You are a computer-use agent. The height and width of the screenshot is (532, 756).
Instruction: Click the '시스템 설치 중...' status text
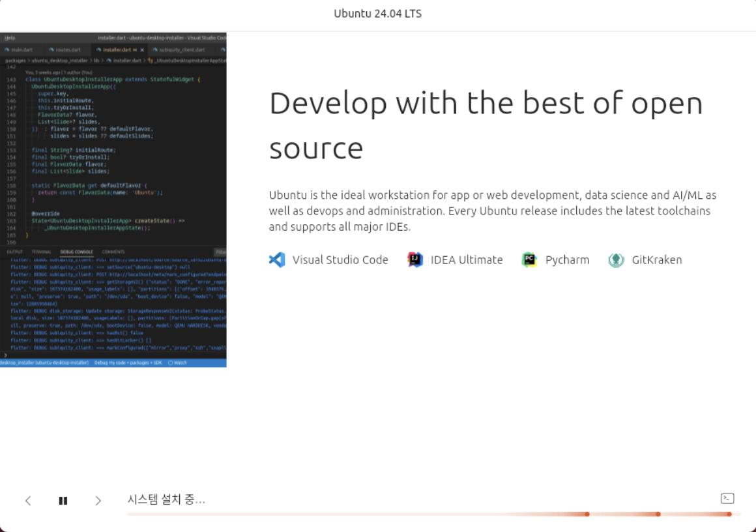(x=166, y=499)
